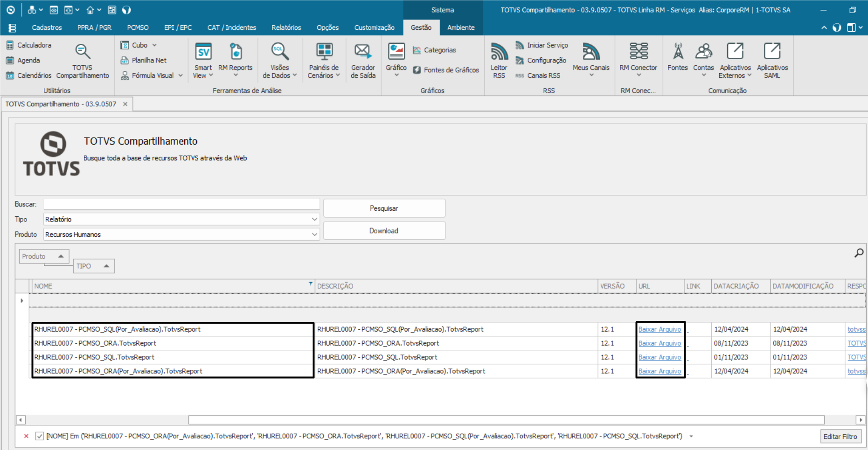This screenshot has width=868, height=450.
Task: Remove the active filter with red X
Action: click(x=26, y=436)
